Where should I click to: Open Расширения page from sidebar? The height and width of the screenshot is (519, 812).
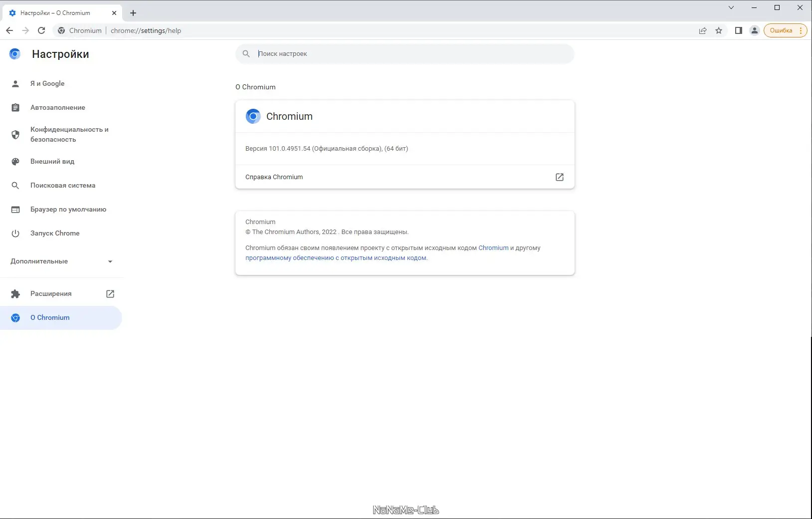click(x=51, y=294)
